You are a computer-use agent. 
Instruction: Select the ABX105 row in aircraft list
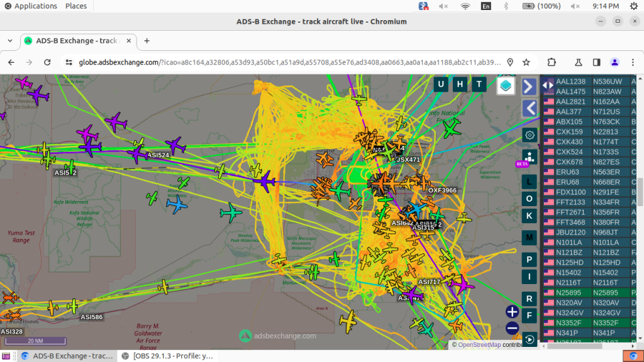(x=588, y=122)
